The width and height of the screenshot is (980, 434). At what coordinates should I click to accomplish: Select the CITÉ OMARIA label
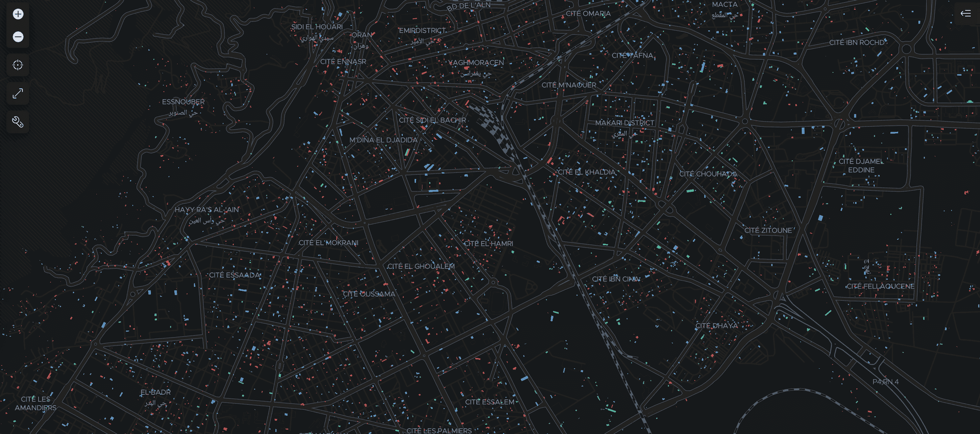(x=588, y=14)
